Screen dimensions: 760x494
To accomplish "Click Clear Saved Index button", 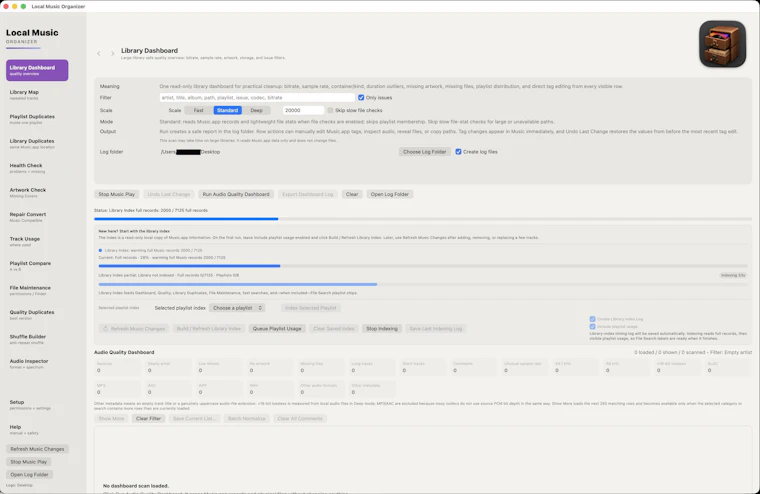I will [333, 329].
